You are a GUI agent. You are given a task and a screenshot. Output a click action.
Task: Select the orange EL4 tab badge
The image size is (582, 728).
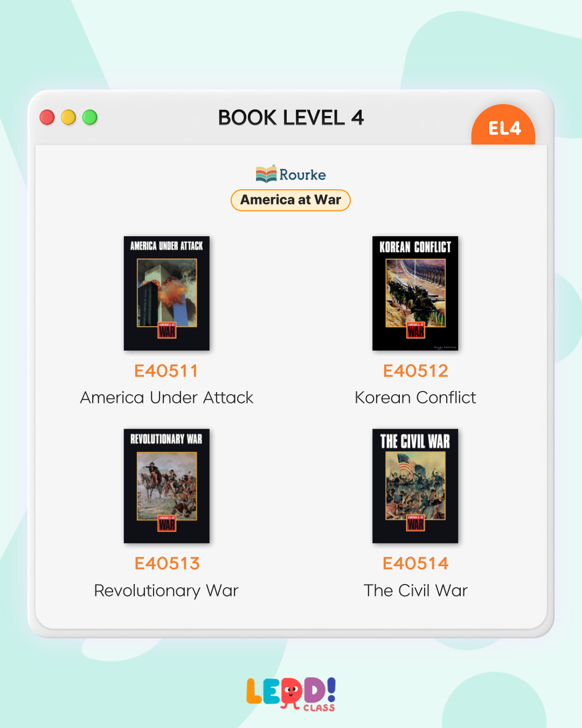click(503, 125)
